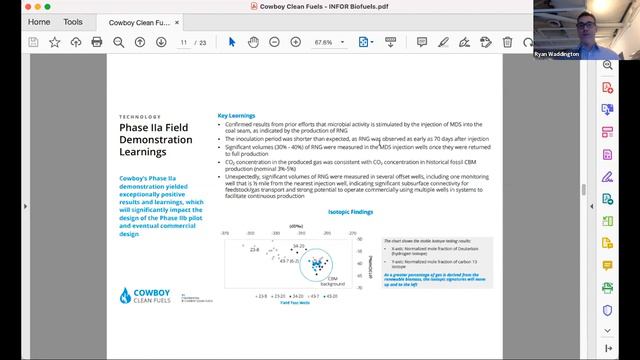Switch to the Tools tab
Image resolution: width=640 pixels, height=360 pixels.
coord(73,22)
